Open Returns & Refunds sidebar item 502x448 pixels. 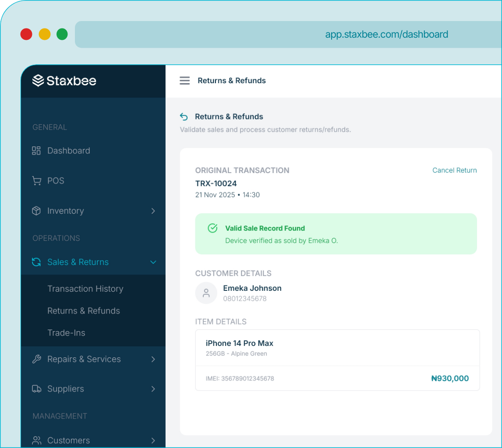click(x=84, y=310)
